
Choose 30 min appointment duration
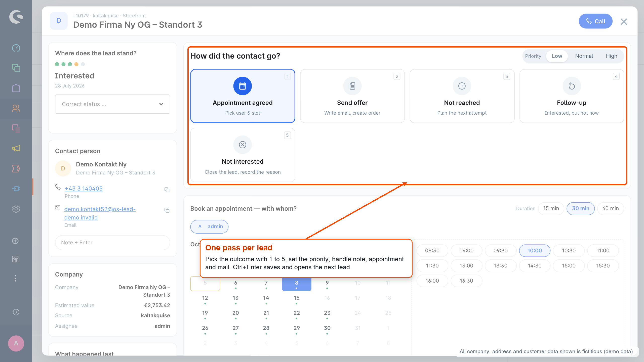(x=581, y=208)
